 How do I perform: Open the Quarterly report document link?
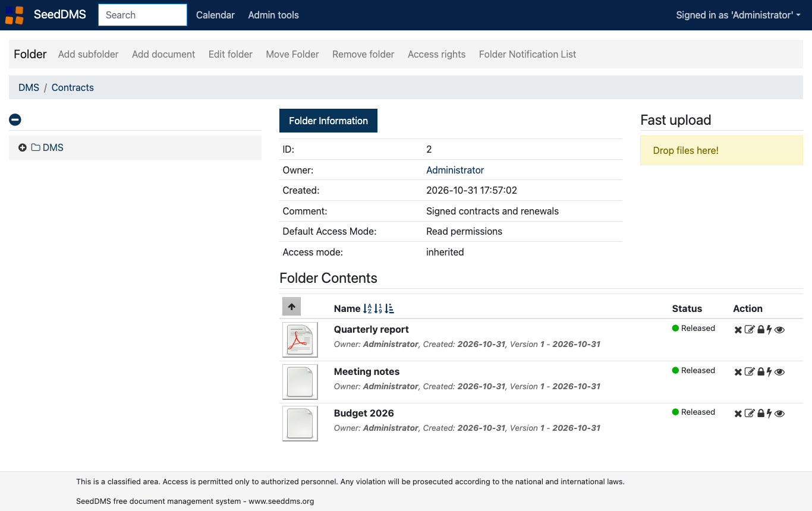click(372, 330)
